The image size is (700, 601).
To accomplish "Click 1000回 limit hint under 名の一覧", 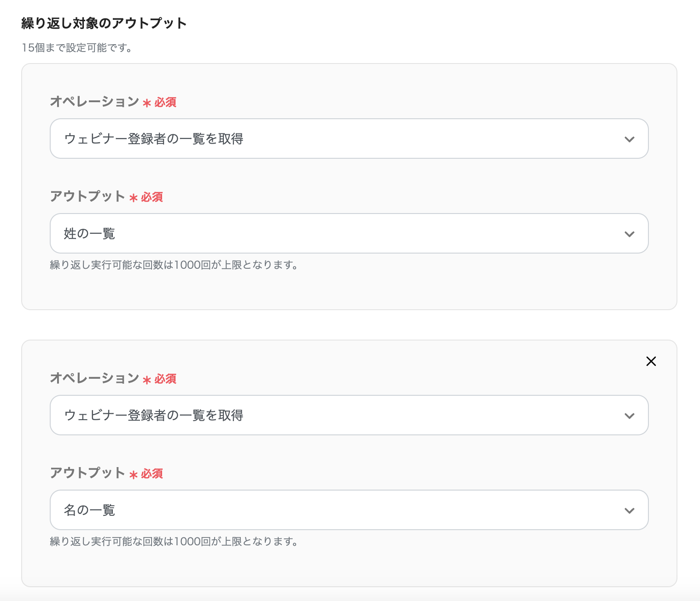I will (174, 542).
